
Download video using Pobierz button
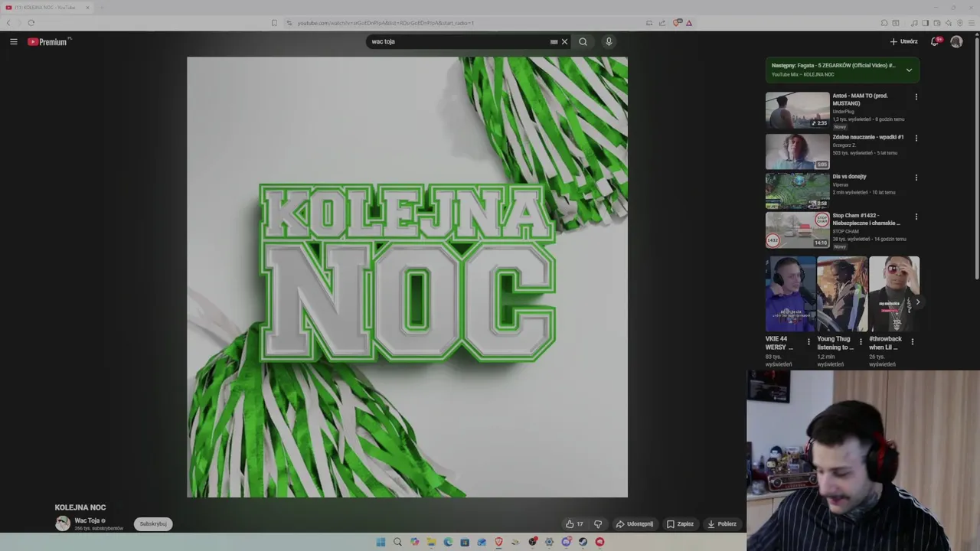coord(722,524)
